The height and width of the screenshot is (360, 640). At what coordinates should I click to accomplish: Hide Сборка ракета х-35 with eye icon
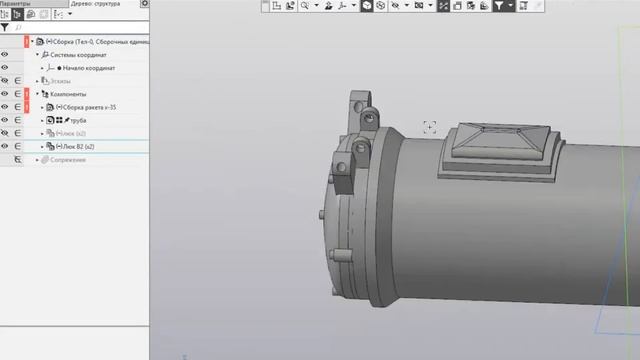4,107
